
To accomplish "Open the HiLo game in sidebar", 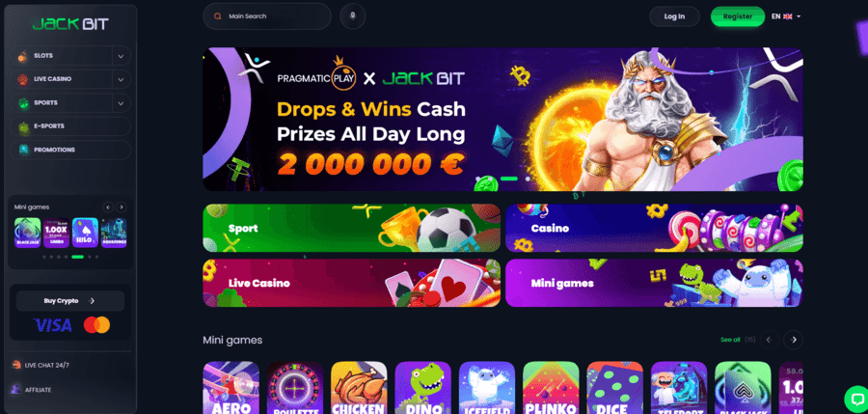I will click(85, 233).
